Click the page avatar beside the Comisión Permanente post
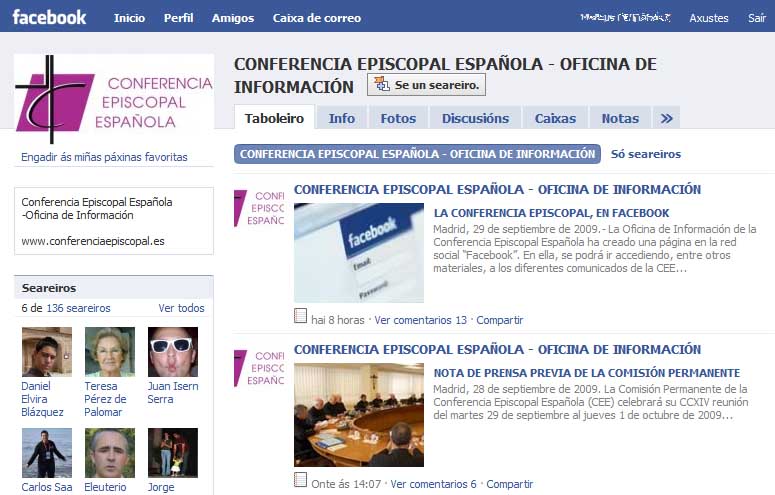Image resolution: width=775 pixels, height=495 pixels. pyautogui.click(x=259, y=368)
